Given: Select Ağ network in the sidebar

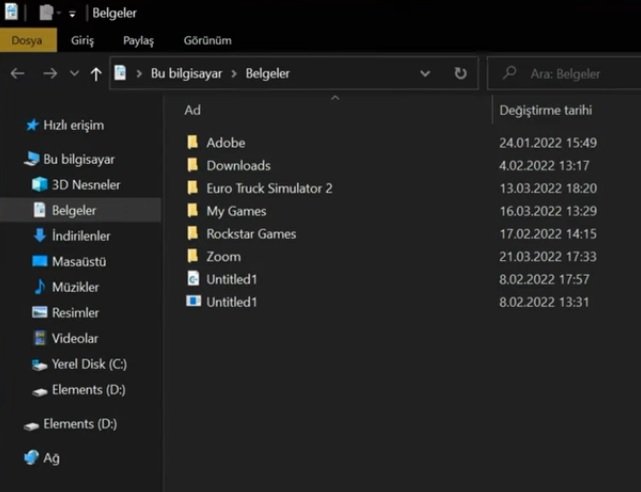Looking at the screenshot, I should point(51,458).
